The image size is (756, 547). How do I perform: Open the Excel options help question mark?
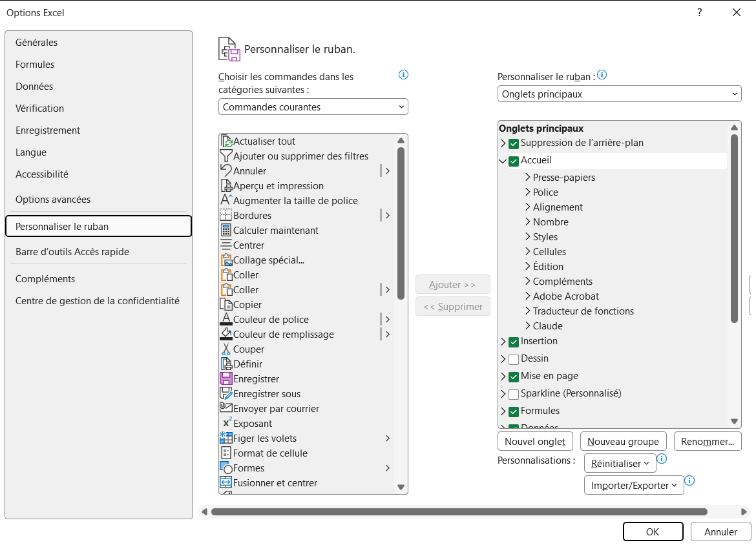click(700, 12)
